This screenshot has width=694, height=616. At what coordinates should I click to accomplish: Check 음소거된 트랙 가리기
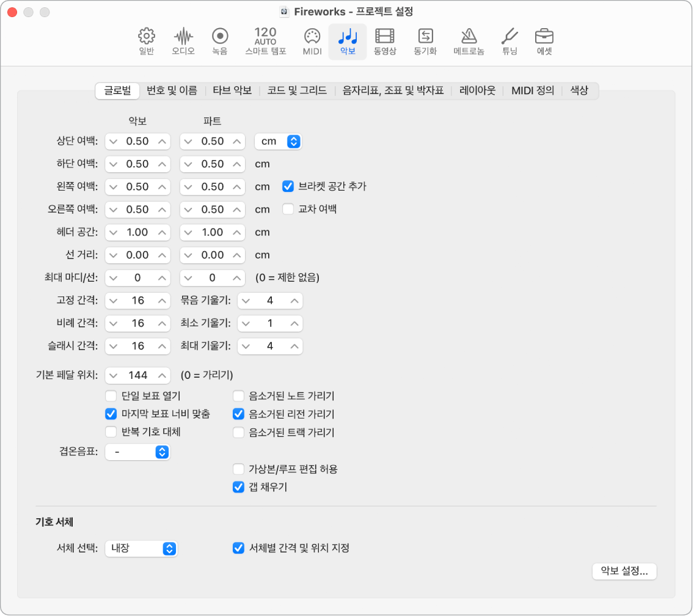pyautogui.click(x=238, y=432)
